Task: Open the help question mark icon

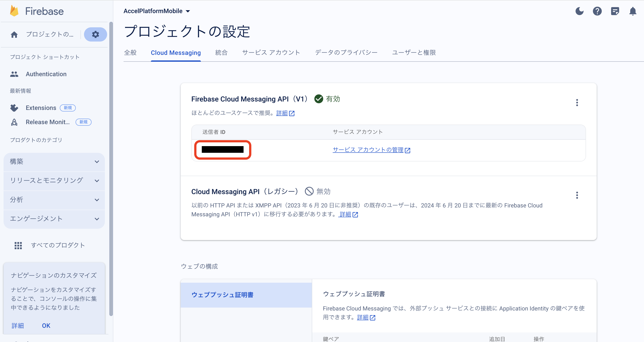Action: (597, 11)
